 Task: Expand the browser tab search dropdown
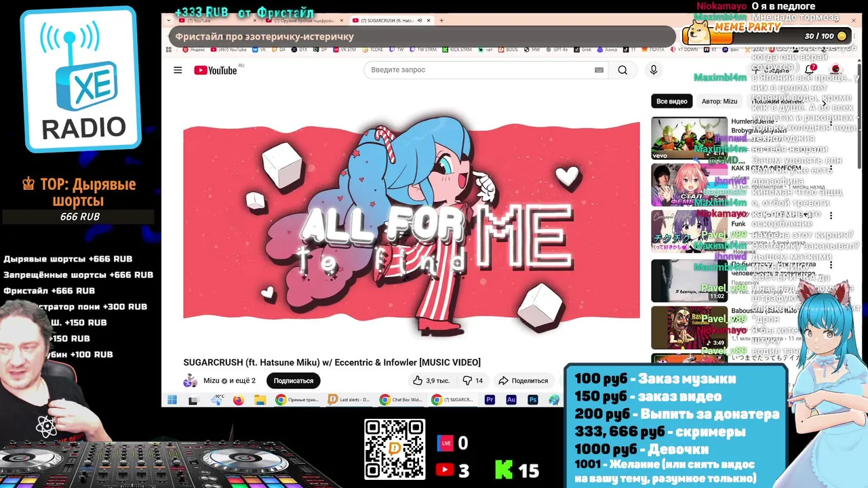click(168, 20)
